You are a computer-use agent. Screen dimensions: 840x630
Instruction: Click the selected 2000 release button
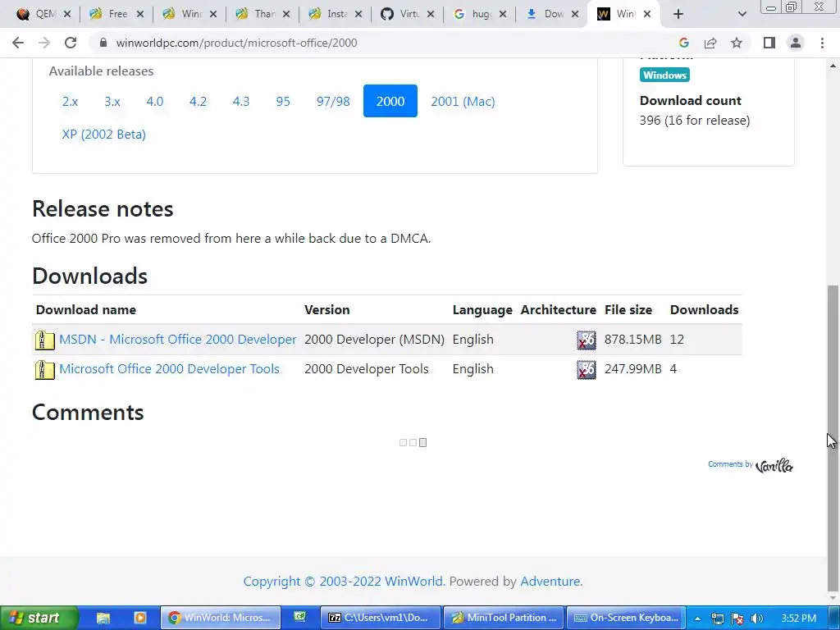390,101
